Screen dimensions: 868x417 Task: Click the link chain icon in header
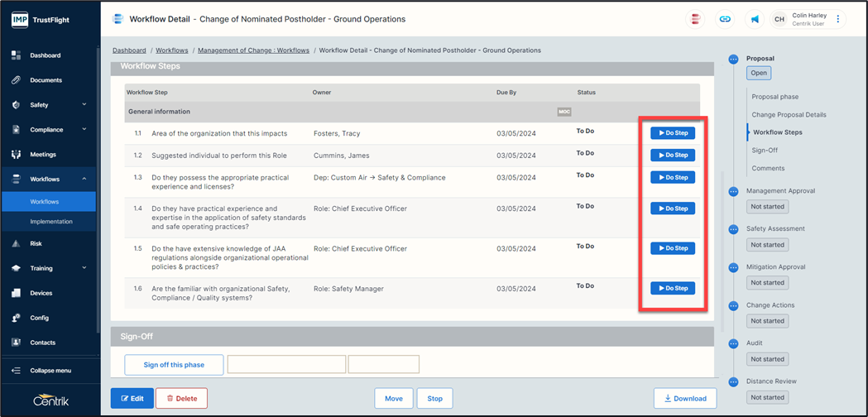725,19
